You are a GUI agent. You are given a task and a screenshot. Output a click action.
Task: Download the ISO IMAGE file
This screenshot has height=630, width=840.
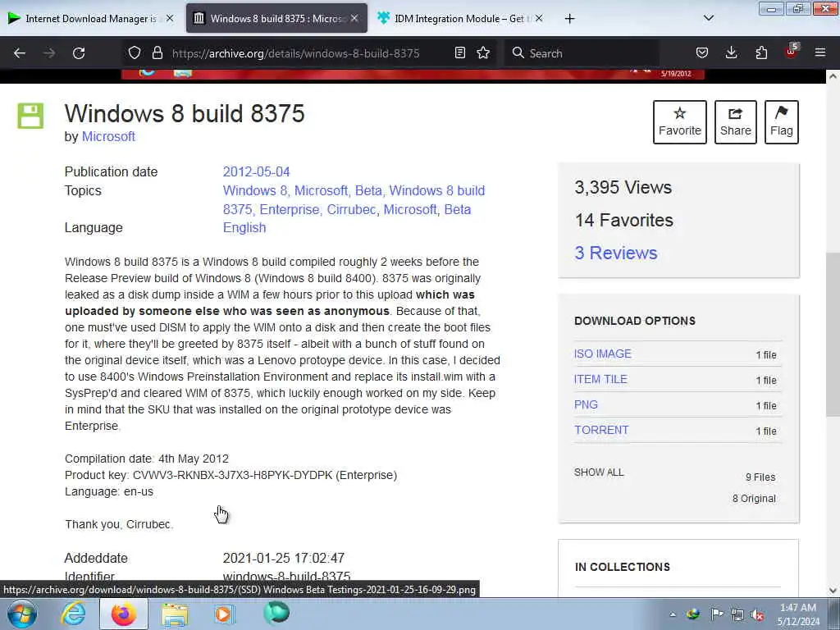coord(603,354)
